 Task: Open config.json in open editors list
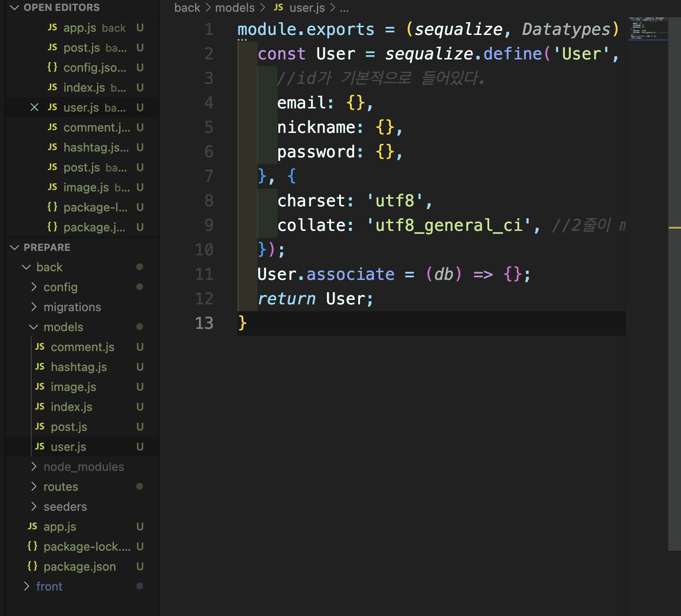pyautogui.click(x=82, y=68)
